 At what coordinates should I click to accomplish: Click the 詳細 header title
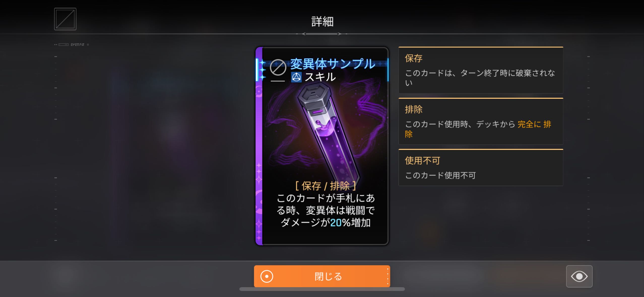pyautogui.click(x=322, y=22)
